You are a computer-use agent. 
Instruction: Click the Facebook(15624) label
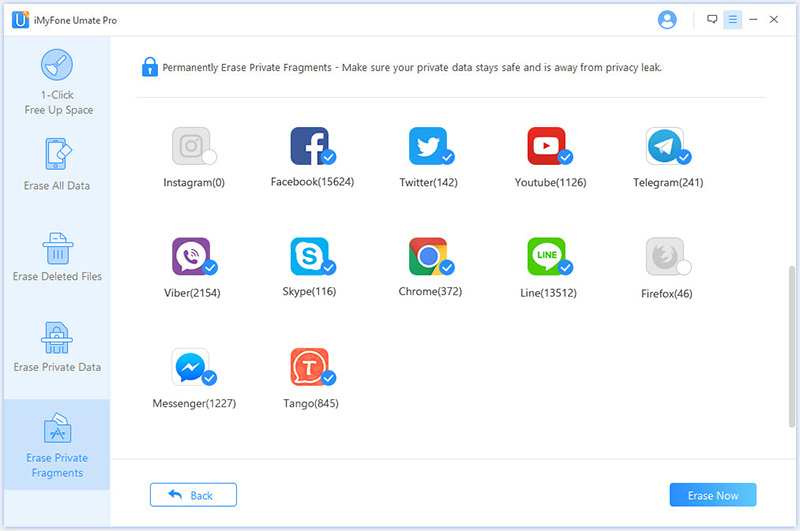click(312, 182)
